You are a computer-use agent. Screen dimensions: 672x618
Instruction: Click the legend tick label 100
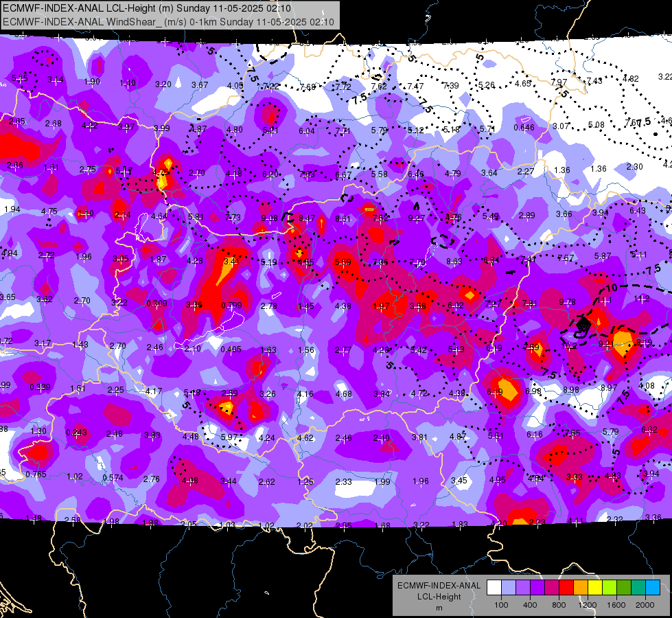(x=501, y=605)
